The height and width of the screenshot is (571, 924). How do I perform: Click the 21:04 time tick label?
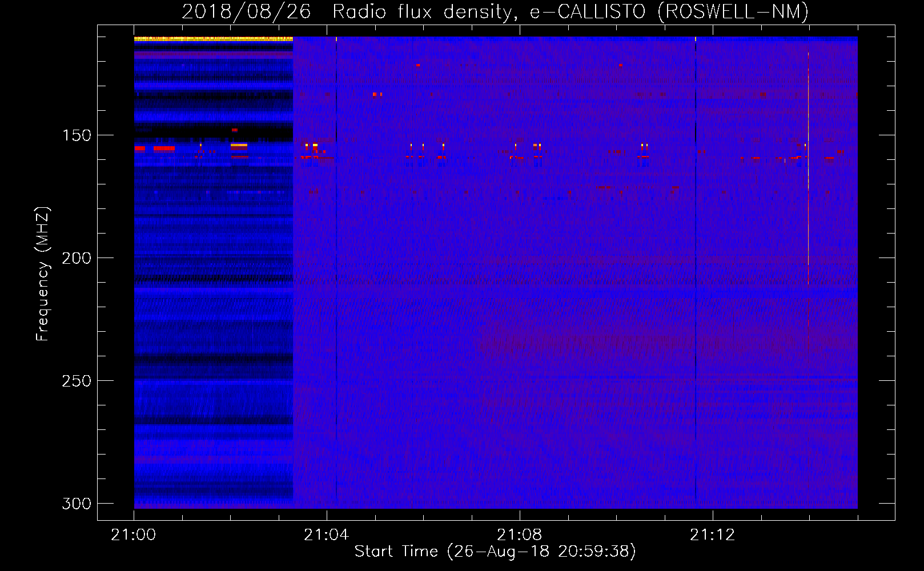pyautogui.click(x=326, y=535)
